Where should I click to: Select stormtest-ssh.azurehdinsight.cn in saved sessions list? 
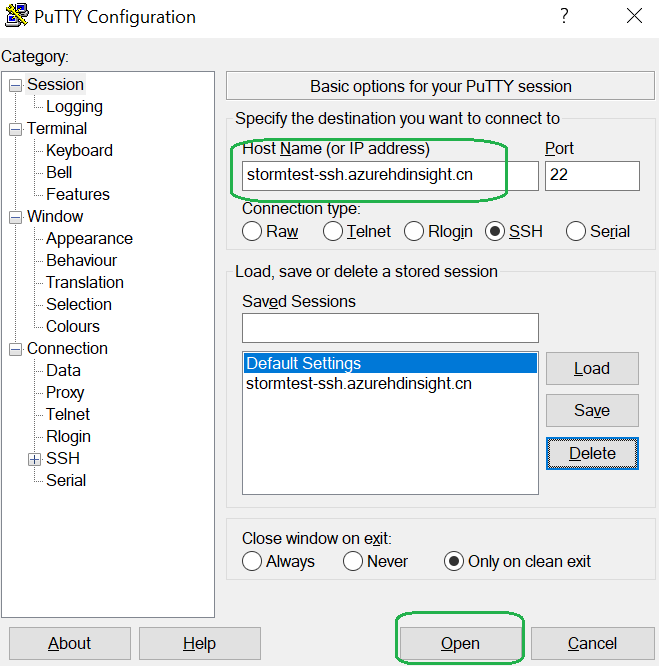pyautogui.click(x=358, y=383)
